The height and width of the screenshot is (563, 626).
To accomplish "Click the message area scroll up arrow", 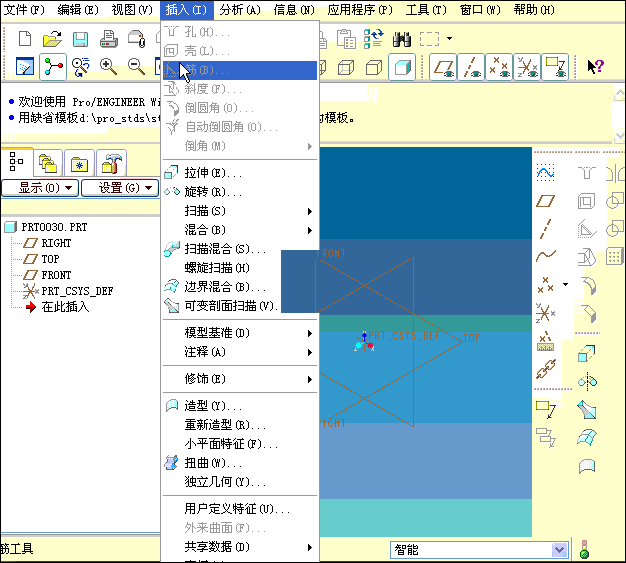I will pyautogui.click(x=619, y=94).
